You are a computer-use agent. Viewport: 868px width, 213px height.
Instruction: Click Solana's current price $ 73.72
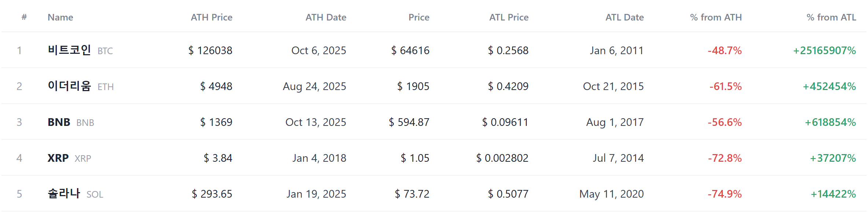(x=412, y=194)
